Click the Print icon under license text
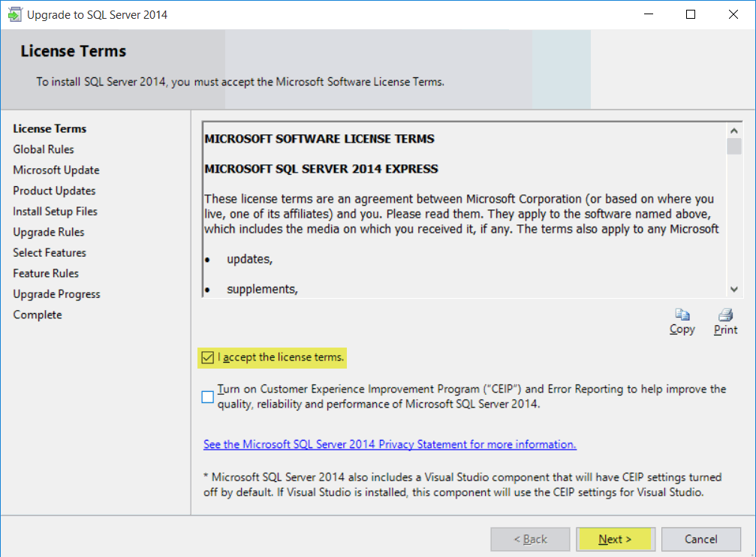Screen dimensions: 756x557 tap(725, 315)
